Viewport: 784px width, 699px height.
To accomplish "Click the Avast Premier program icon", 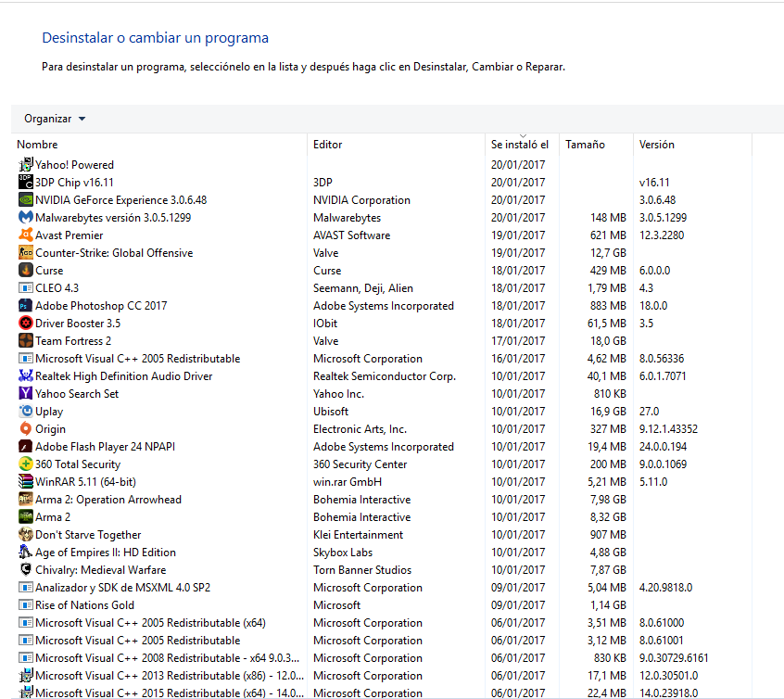I will [26, 235].
